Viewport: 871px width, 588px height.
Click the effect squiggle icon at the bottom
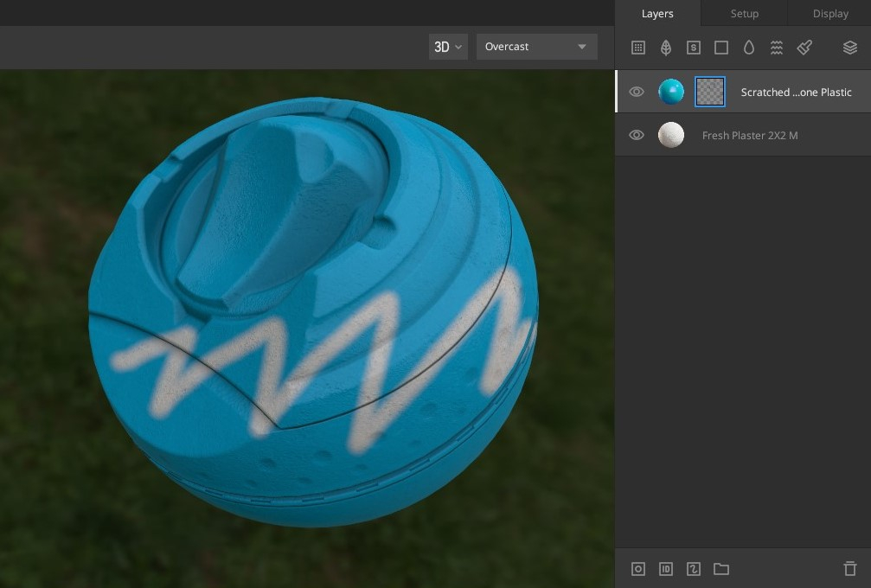693,568
